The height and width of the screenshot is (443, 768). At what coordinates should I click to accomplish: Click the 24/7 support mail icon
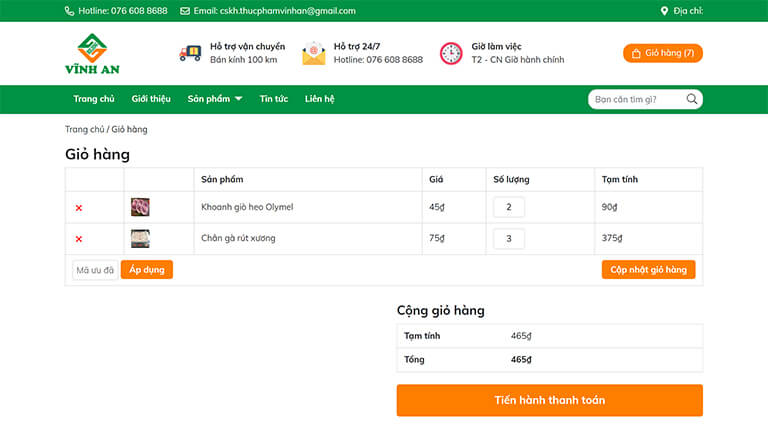[313, 53]
